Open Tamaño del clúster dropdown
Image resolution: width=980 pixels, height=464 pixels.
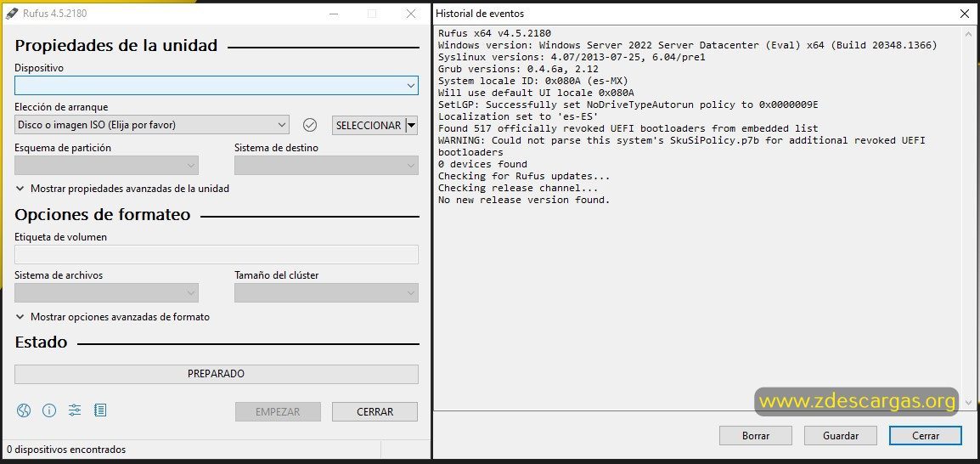pos(326,292)
